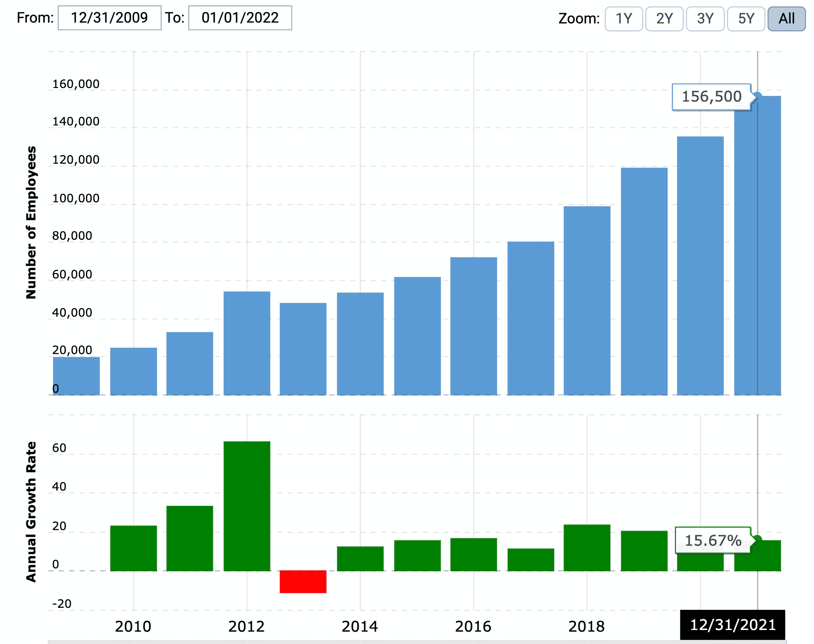This screenshot has width=814, height=644.
Task: Click the To date input field
Action: 240,18
